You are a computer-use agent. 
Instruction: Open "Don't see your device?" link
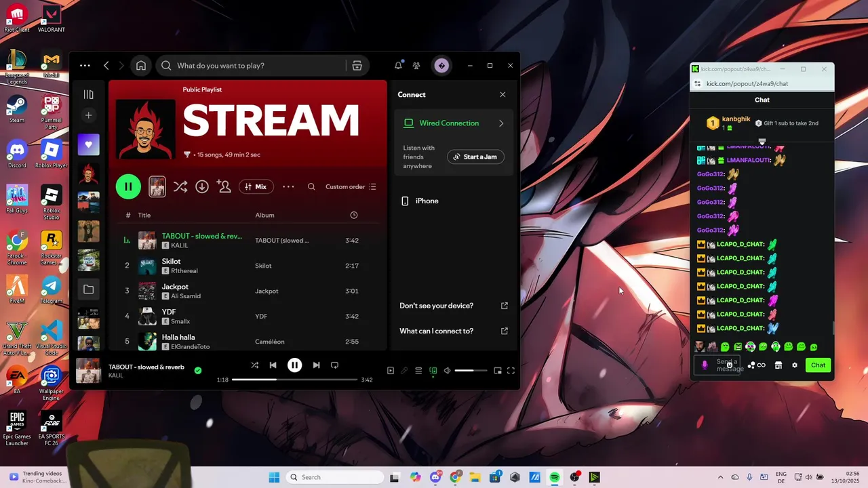(453, 306)
